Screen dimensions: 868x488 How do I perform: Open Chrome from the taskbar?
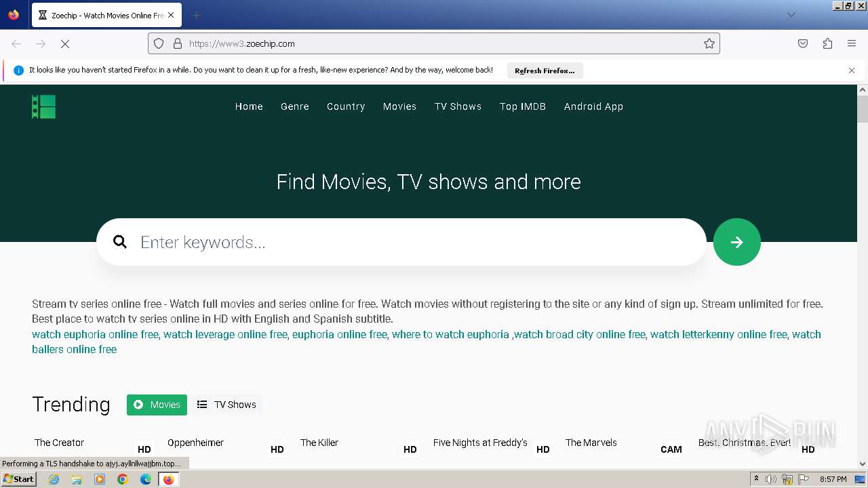123,479
